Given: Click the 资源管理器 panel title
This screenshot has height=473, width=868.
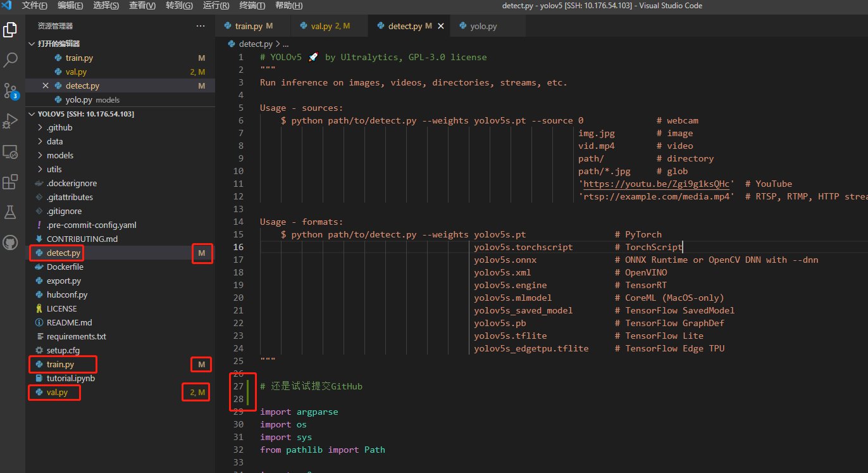Looking at the screenshot, I should click(x=55, y=26).
